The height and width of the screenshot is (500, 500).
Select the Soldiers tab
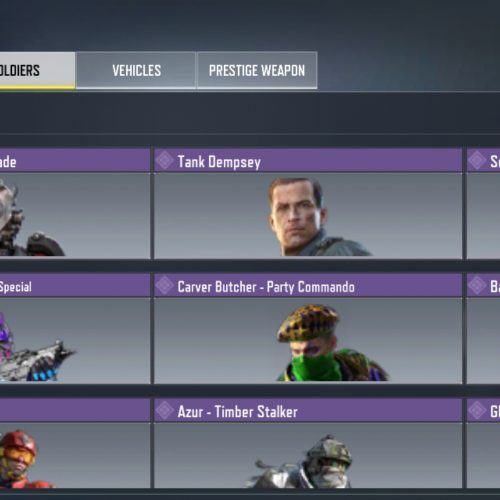point(37,70)
